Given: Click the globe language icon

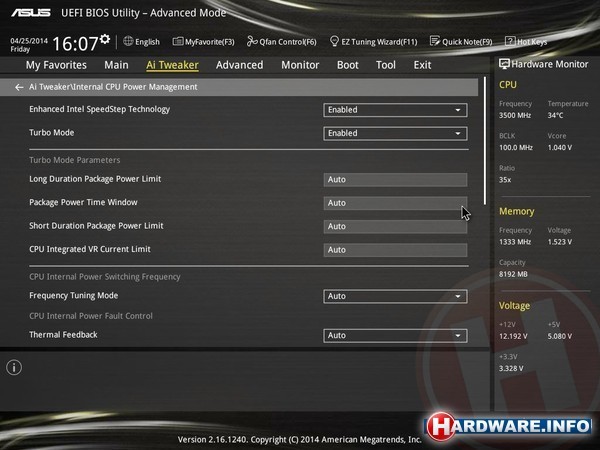Looking at the screenshot, I should pyautogui.click(x=128, y=42).
